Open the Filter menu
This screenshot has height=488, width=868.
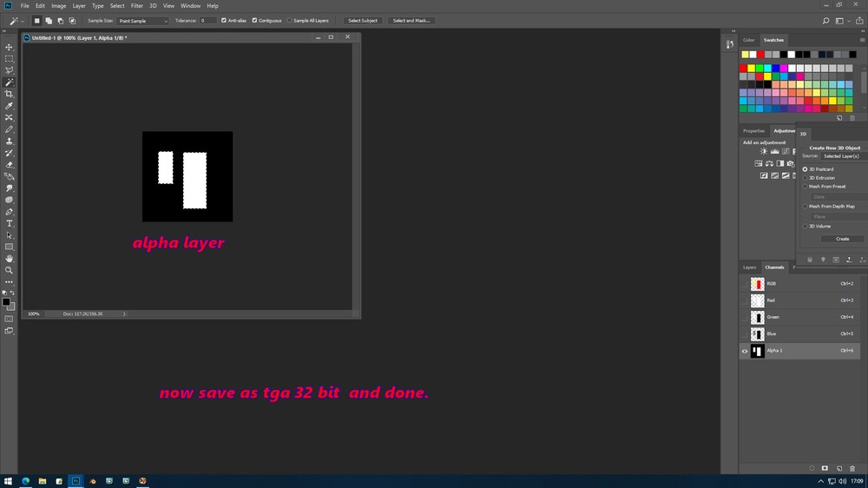coord(137,5)
